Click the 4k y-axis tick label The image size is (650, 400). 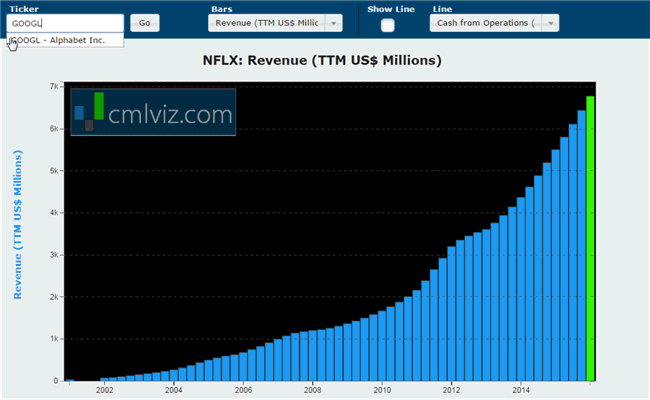click(x=54, y=213)
